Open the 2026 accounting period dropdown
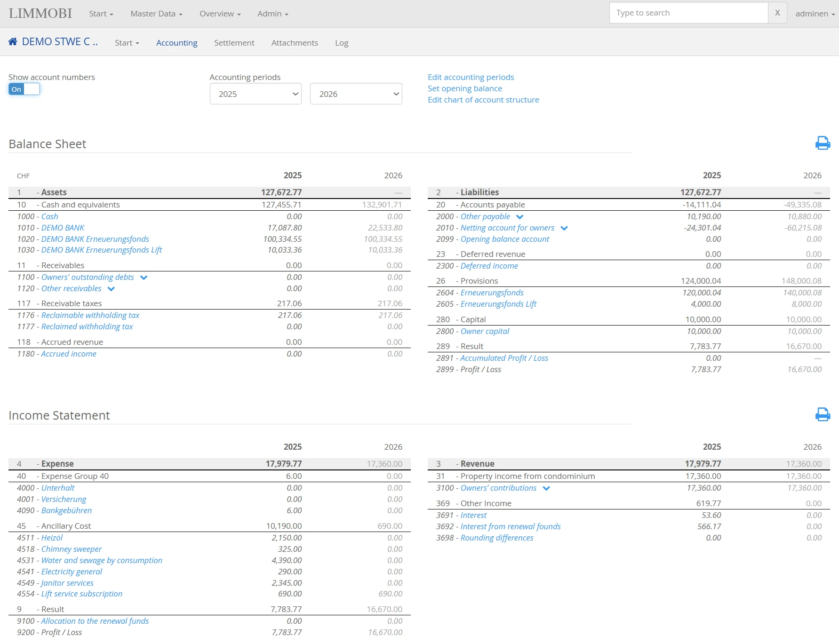This screenshot has height=644, width=839. coord(356,94)
